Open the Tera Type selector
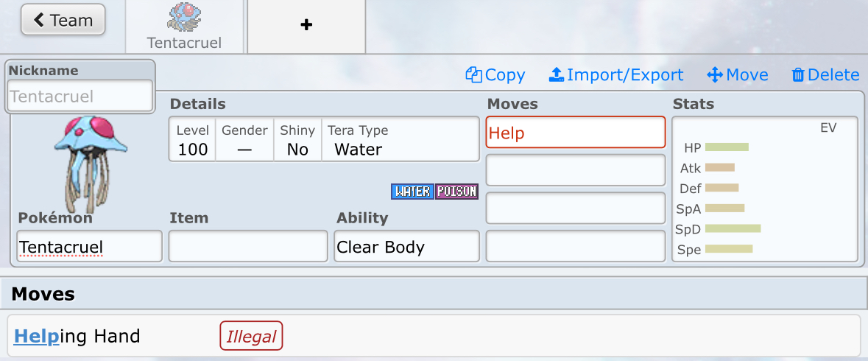 [400, 141]
